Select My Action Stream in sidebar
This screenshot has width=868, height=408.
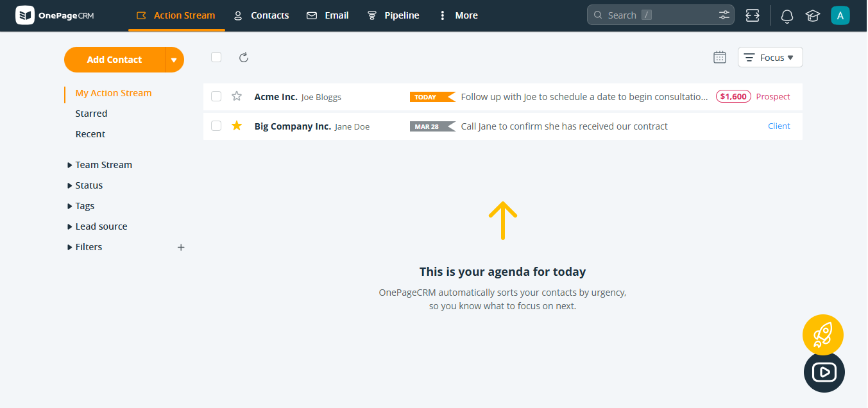pos(114,93)
